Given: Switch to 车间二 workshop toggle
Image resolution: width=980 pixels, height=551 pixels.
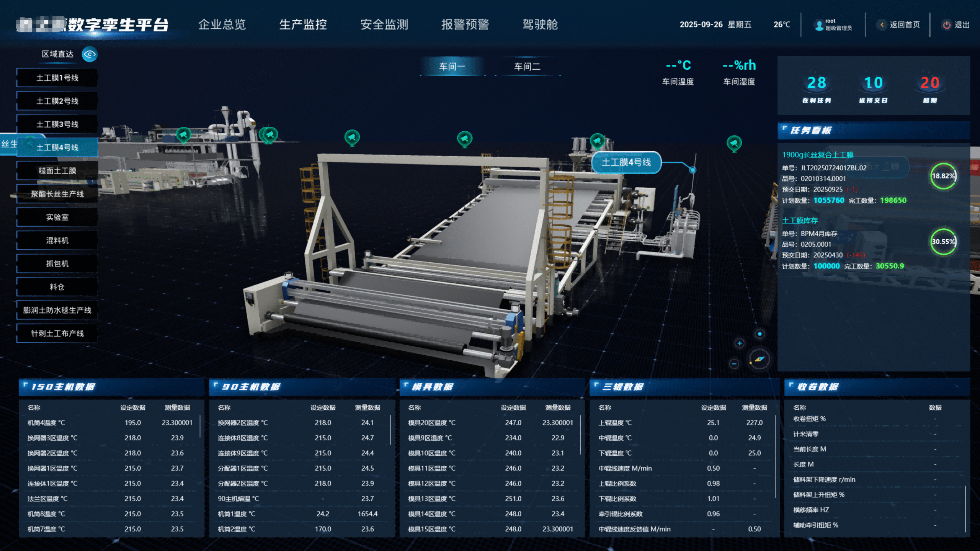Looking at the screenshot, I should 527,67.
